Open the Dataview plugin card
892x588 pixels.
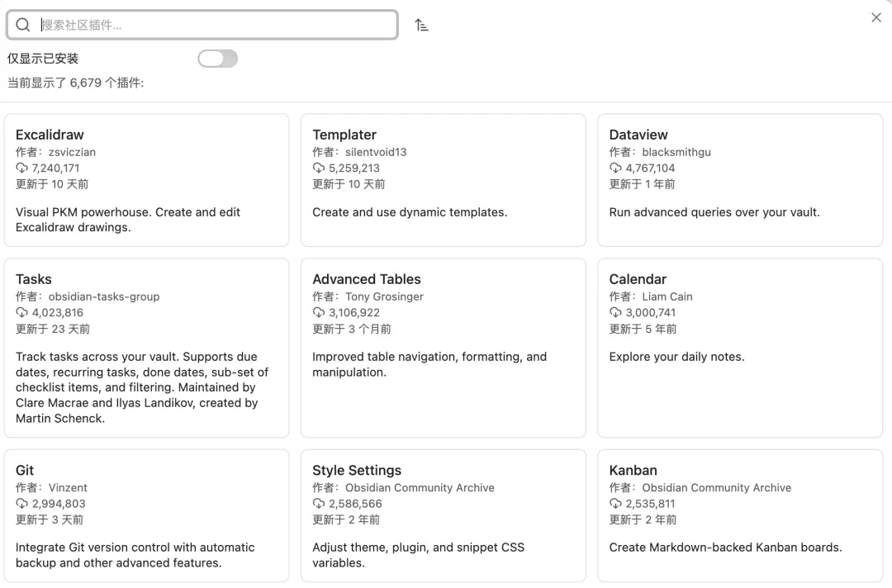tap(740, 180)
